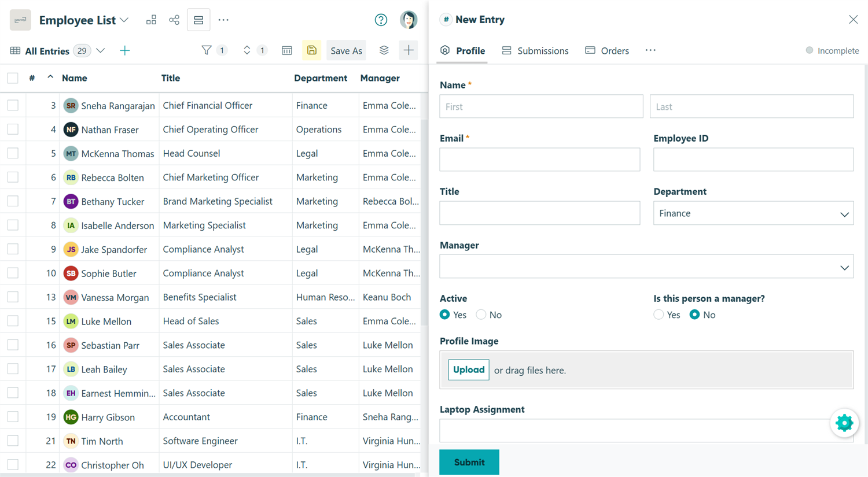Switch to the Orders tab
Viewport: 868px width, 477px height.
point(607,51)
